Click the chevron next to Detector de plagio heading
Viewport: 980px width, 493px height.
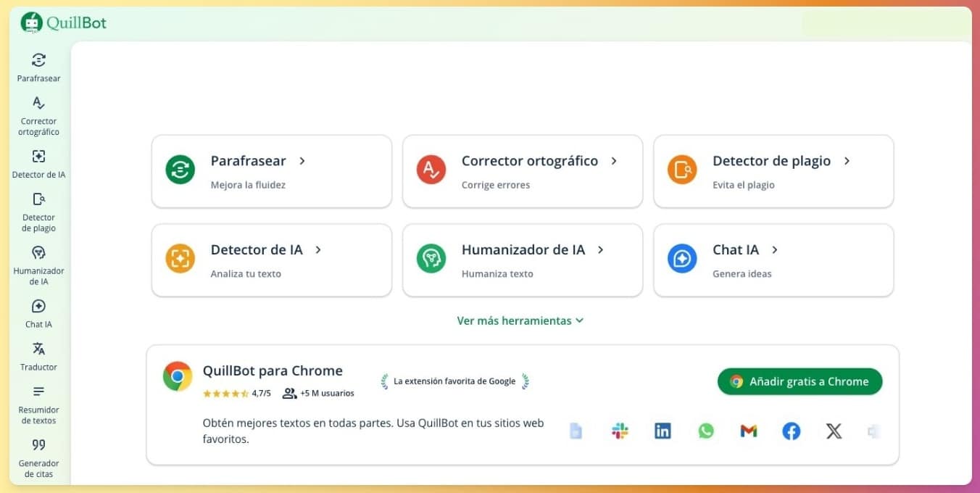(847, 161)
